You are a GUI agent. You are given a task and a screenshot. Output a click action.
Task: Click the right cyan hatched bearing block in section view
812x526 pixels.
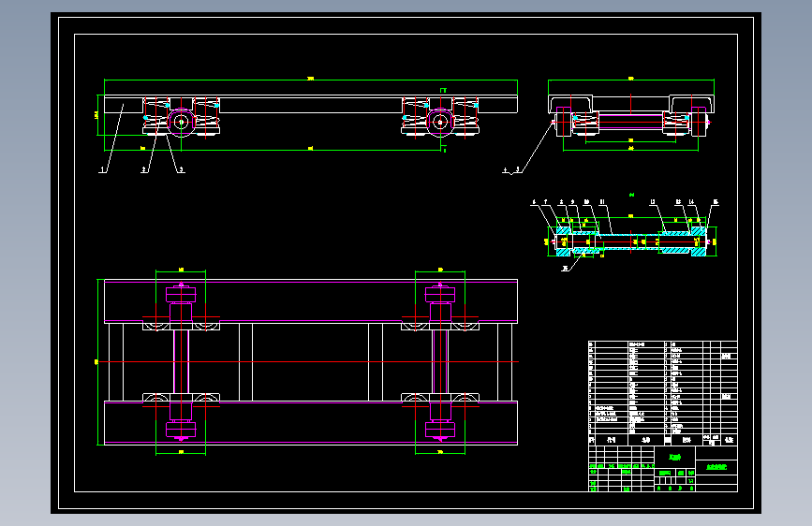click(x=699, y=230)
